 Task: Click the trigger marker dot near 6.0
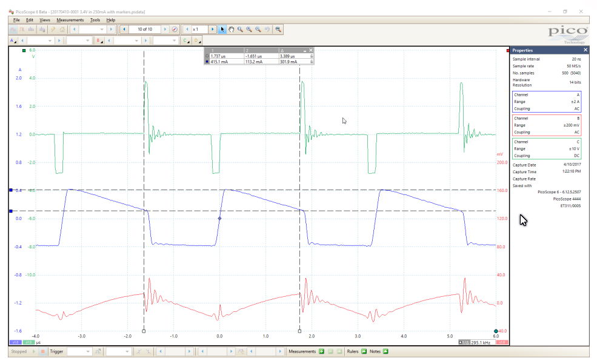point(496,331)
